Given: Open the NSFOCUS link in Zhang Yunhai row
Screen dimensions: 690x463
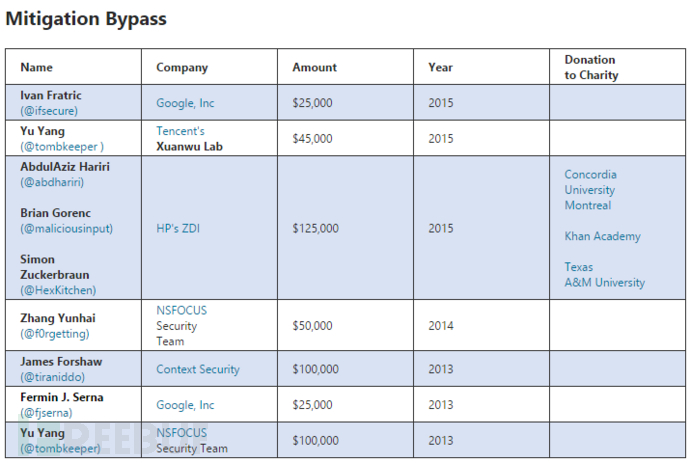Looking at the screenshot, I should click(181, 311).
